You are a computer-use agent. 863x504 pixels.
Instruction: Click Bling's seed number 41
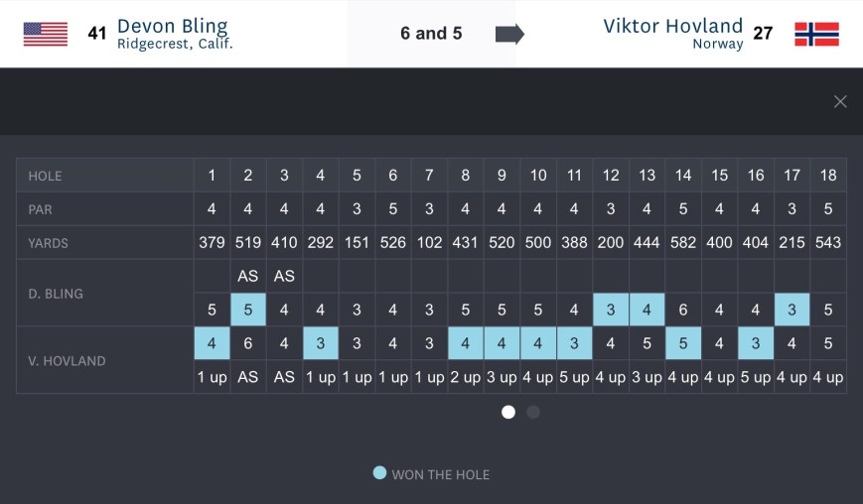pyautogui.click(x=96, y=34)
